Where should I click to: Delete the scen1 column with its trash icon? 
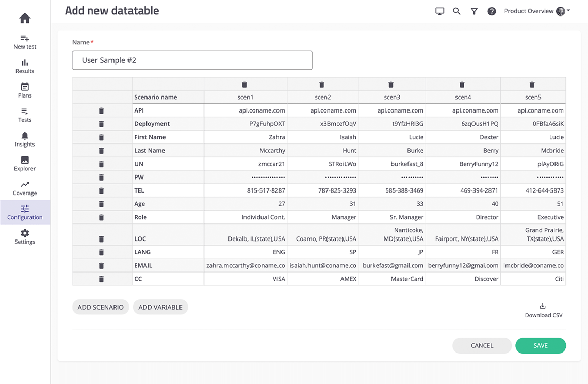(244, 84)
